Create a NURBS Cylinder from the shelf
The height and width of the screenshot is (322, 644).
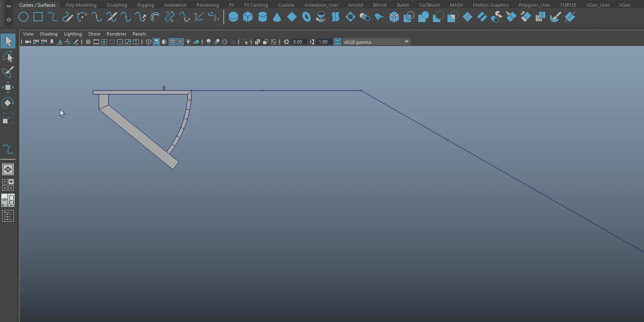[263, 17]
